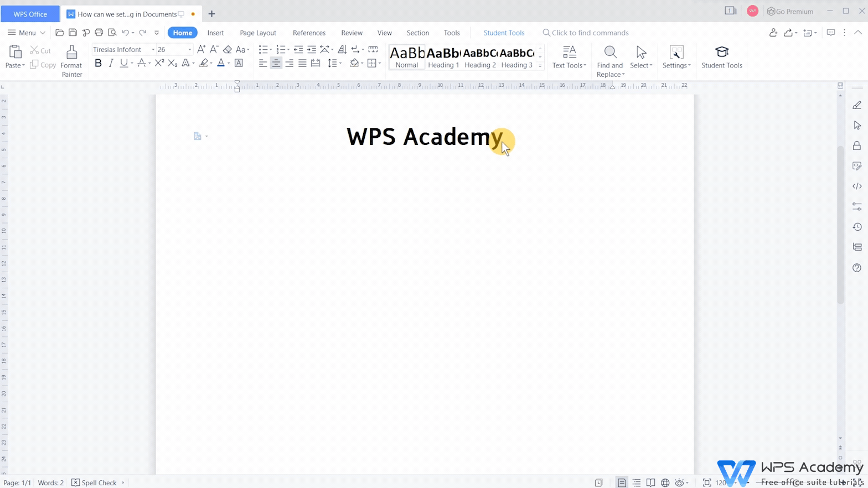Click the Paste clipboard icon
This screenshot has height=488, width=868.
(15, 52)
